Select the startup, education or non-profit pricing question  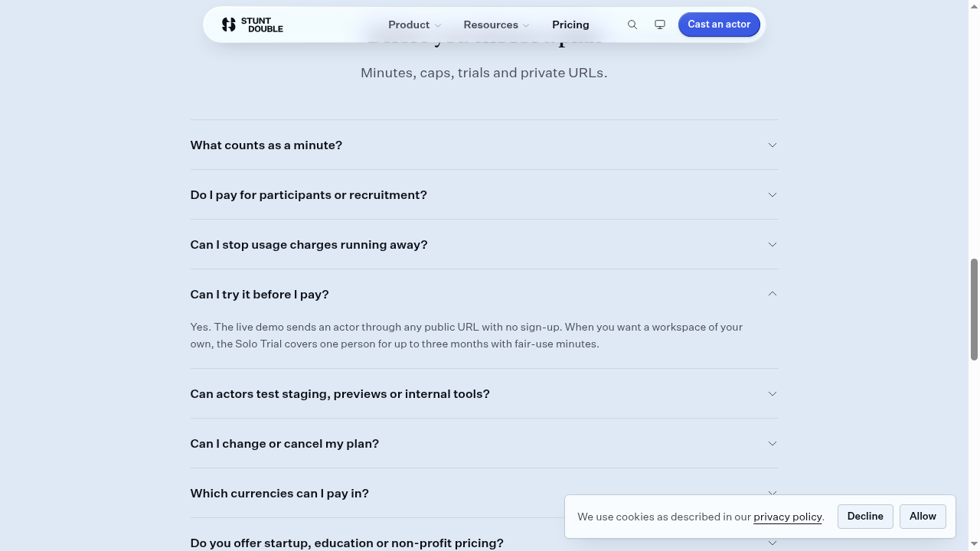coord(347,543)
